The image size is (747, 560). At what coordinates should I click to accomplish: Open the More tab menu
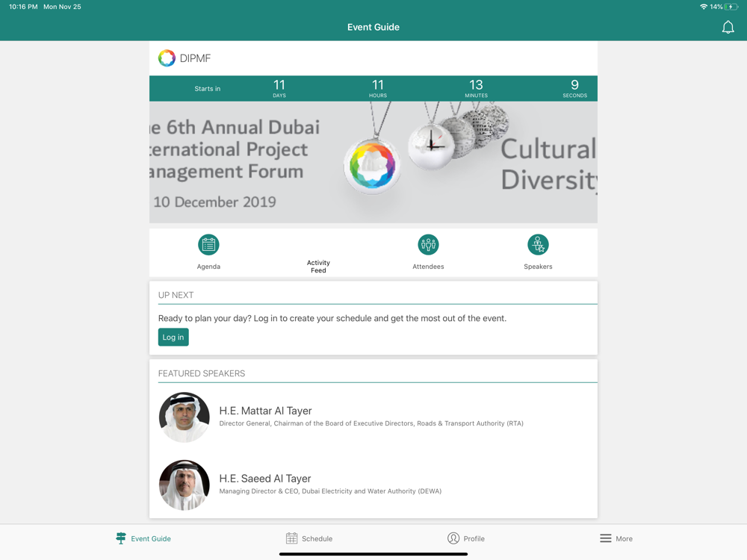(616, 538)
